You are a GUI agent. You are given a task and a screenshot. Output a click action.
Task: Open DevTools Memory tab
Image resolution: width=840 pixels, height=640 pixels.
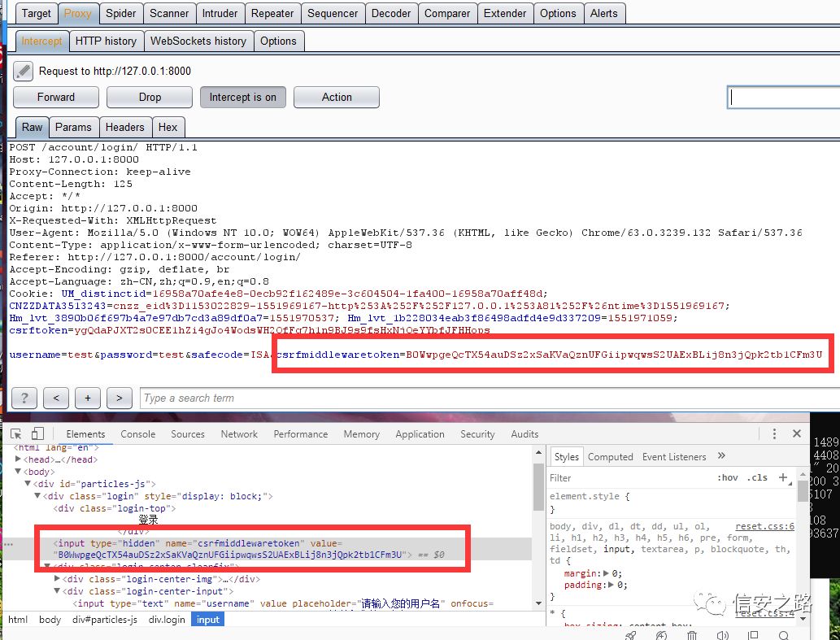(362, 433)
